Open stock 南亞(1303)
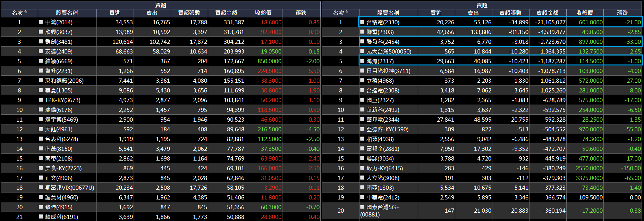 point(380,188)
